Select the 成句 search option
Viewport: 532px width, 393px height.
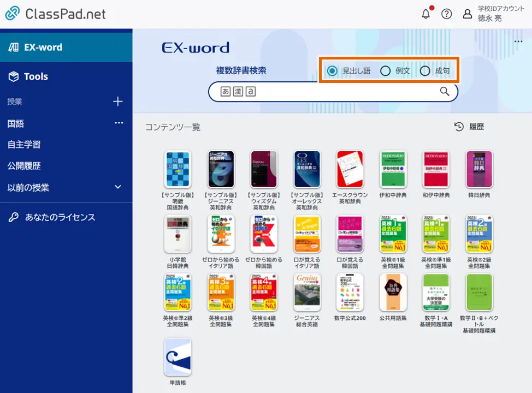(425, 70)
